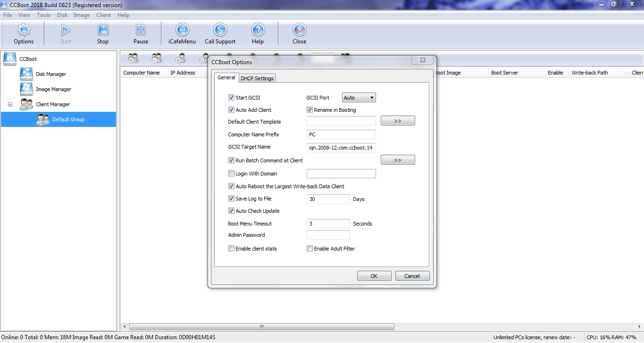
Task: Click the Default Client Template field
Action: [x=341, y=121]
